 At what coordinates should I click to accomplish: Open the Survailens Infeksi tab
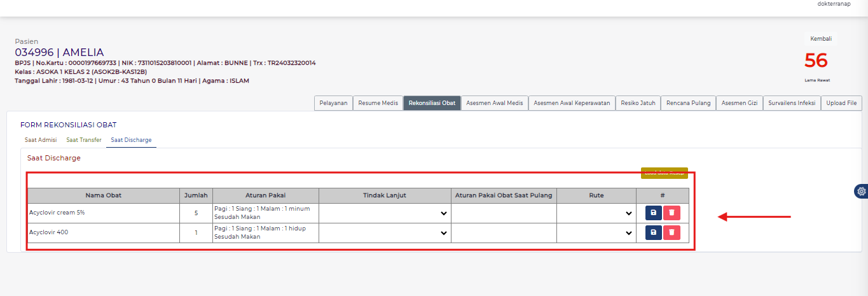(x=792, y=103)
